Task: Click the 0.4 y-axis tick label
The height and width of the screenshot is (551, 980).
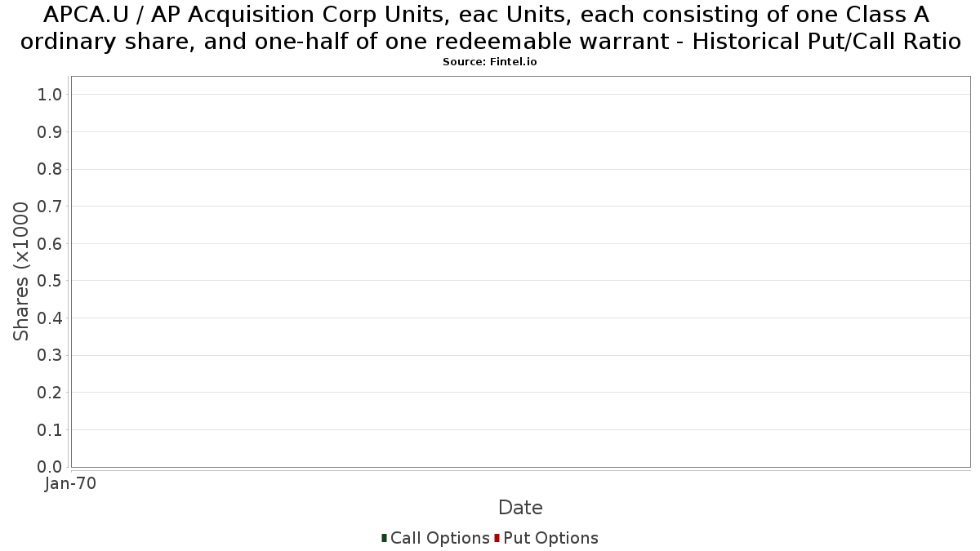Action: pos(50,318)
